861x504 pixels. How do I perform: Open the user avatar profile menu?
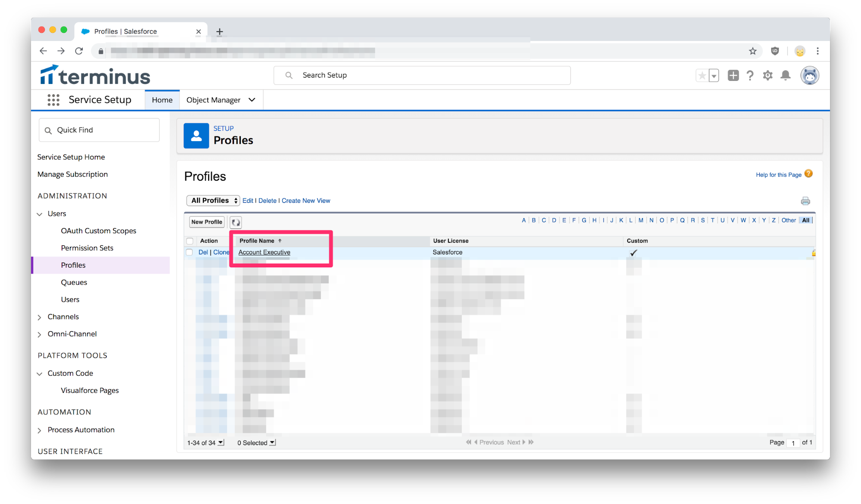[810, 75]
